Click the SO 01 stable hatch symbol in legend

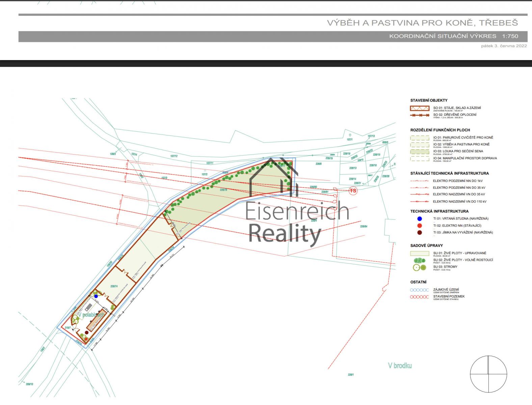[x=419, y=108]
